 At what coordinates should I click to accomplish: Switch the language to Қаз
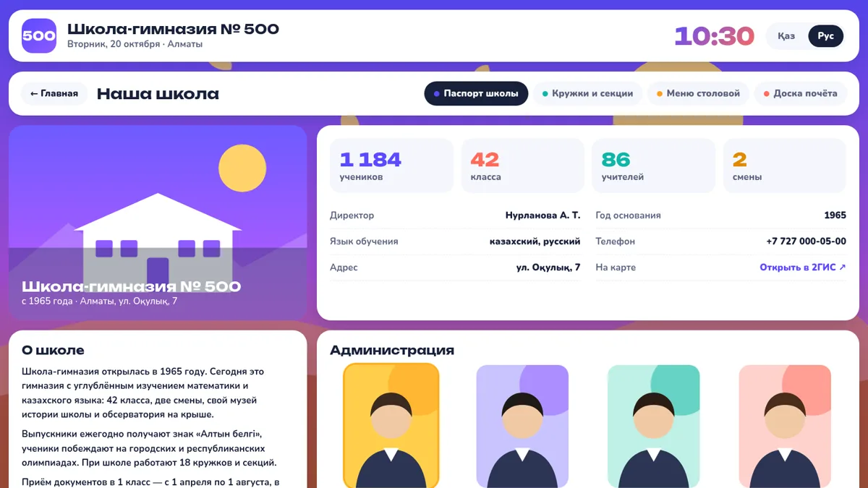coord(786,36)
